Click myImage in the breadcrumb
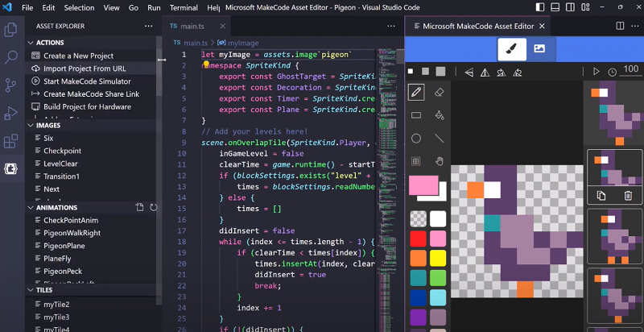Screen dimensions: 644x332 (x=243, y=43)
